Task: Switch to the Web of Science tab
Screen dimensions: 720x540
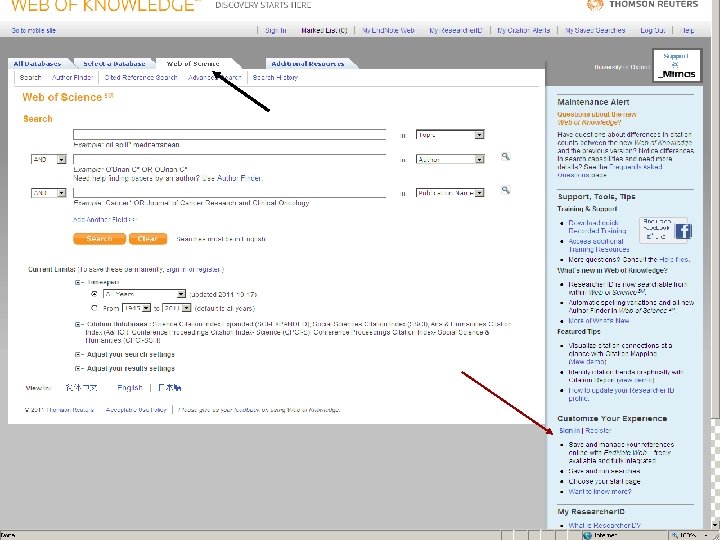Action: click(x=193, y=64)
